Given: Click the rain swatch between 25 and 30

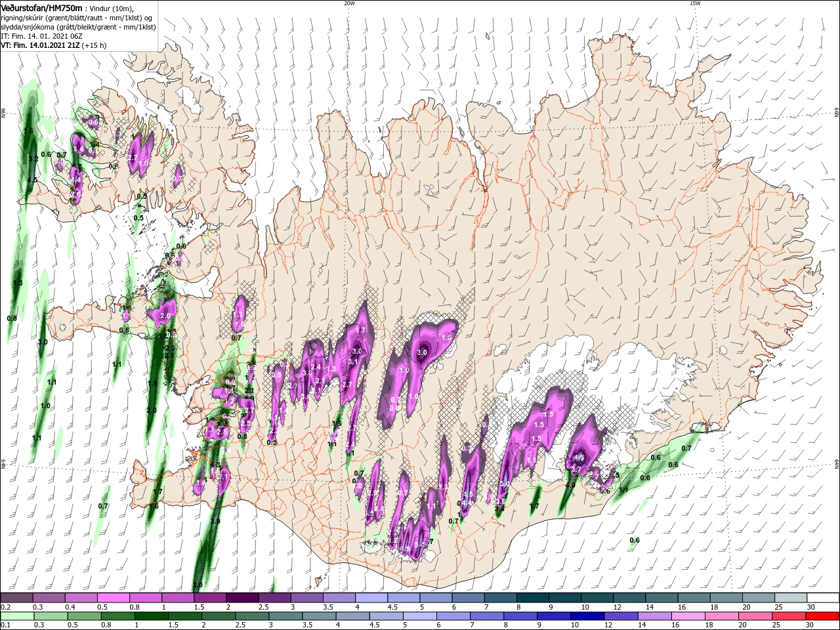Looking at the screenshot, I should coord(788,616).
